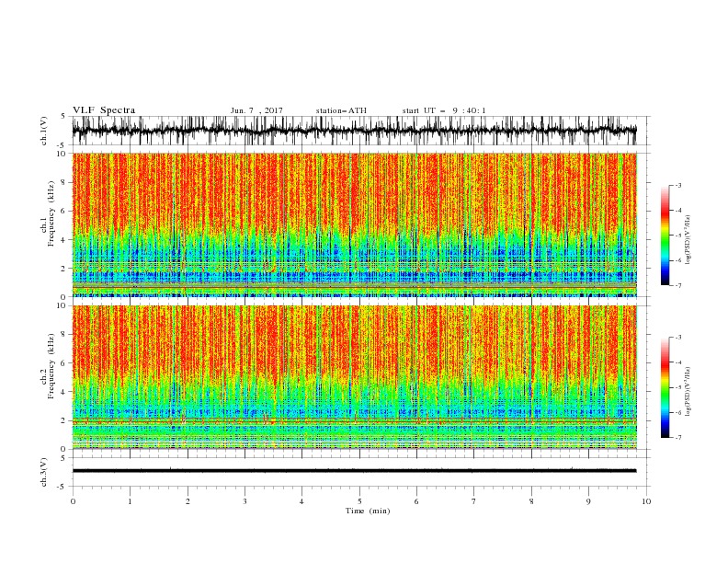
Task: Click the ch.3 voltage waveform trace
Action: 354,471
